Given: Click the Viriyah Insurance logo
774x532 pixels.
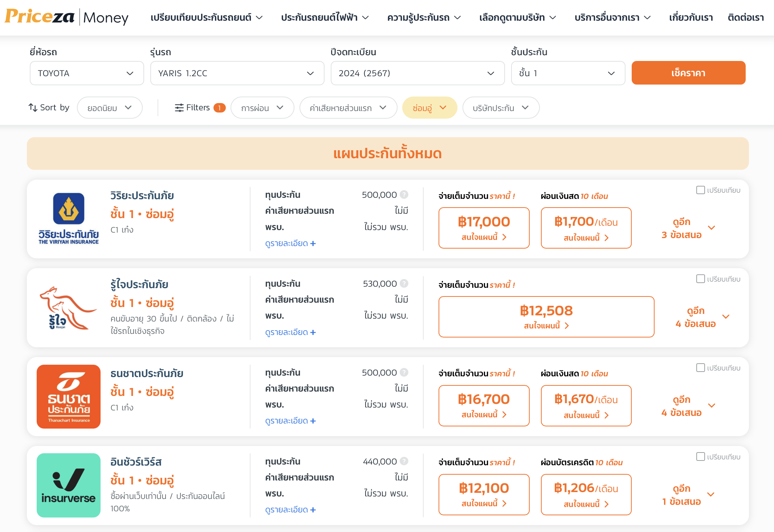Looking at the screenshot, I should (x=69, y=218).
